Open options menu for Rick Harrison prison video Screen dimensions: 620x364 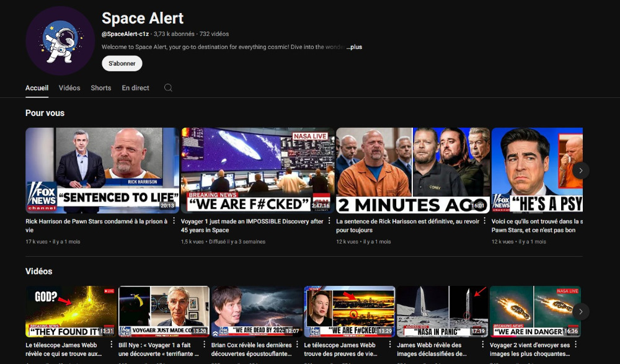click(x=174, y=221)
